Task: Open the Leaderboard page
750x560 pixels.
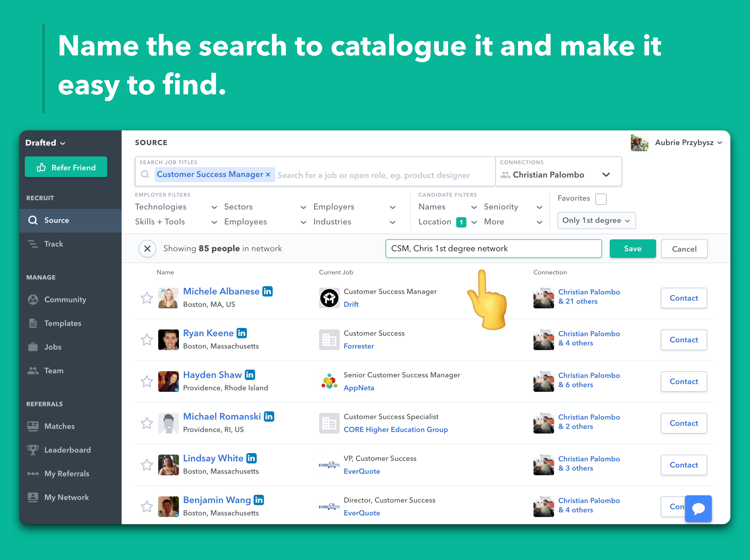Action: coord(70,450)
